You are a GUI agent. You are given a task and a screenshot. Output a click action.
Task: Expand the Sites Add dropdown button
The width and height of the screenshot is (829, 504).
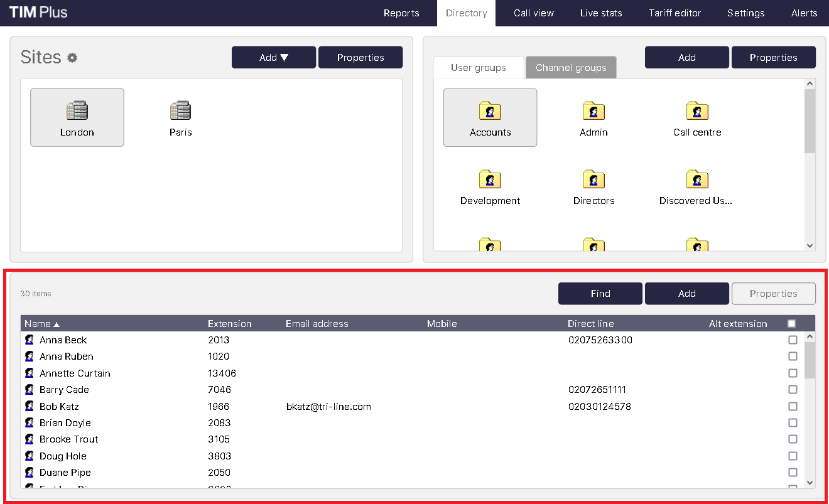pos(274,58)
